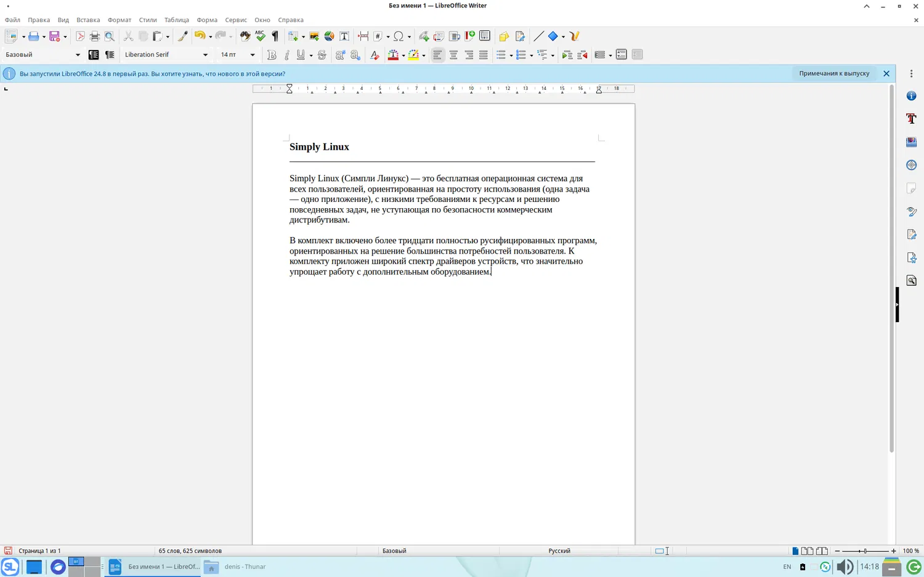Open the Файл menu
Screen dimensions: 924x577
12,20
